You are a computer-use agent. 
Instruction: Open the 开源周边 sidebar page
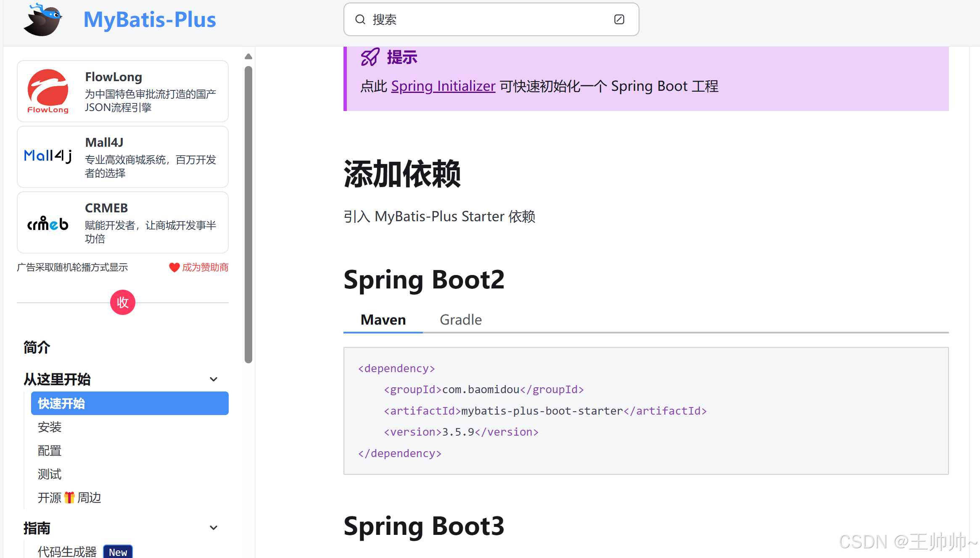[69, 498]
